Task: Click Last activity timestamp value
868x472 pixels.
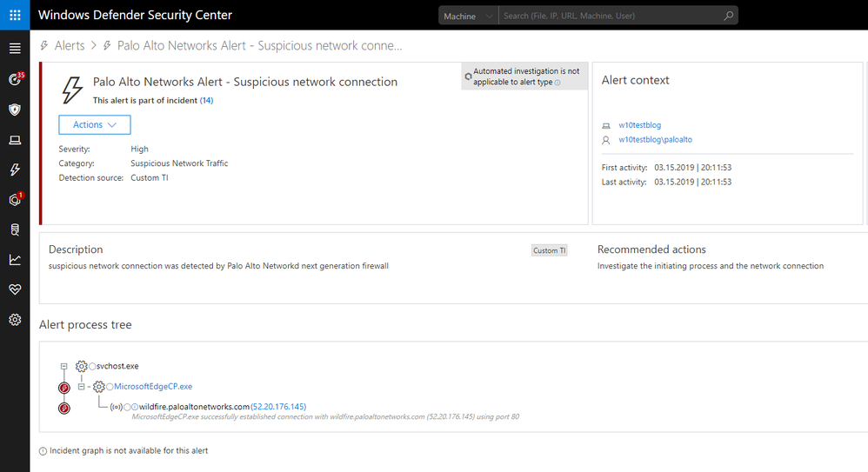Action: [x=692, y=182]
